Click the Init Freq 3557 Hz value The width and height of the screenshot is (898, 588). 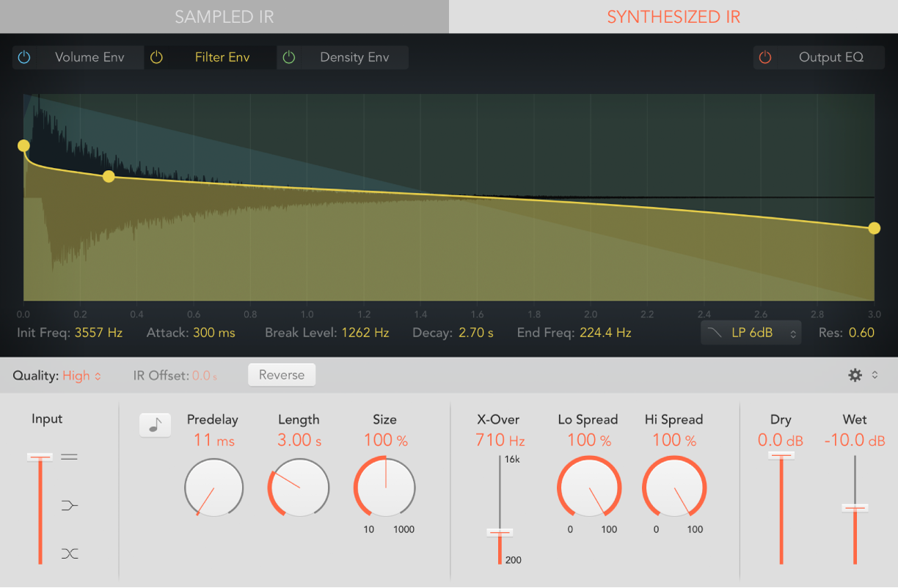click(98, 333)
